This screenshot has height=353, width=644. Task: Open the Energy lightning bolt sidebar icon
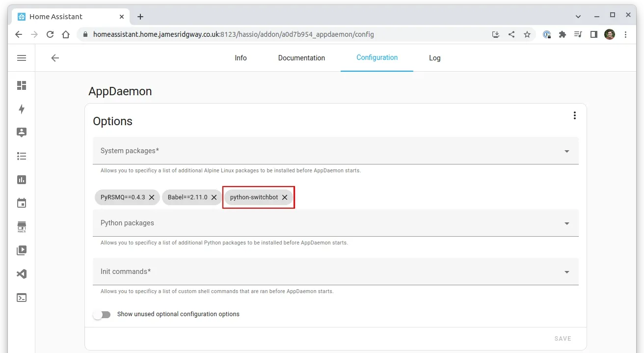(22, 109)
